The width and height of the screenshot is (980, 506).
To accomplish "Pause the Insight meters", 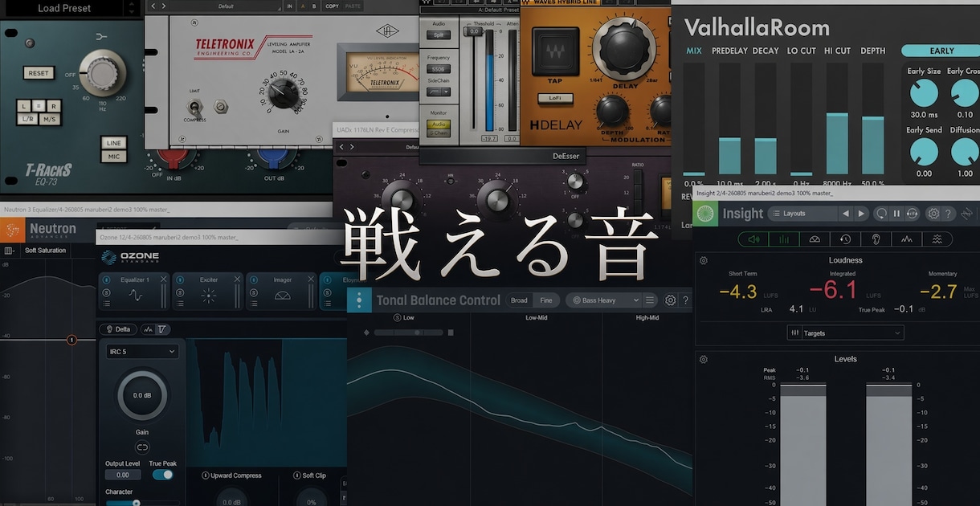I will (896, 214).
